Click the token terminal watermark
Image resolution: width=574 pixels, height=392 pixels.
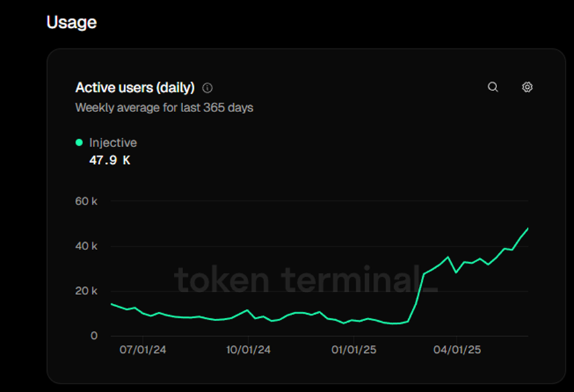coord(305,280)
